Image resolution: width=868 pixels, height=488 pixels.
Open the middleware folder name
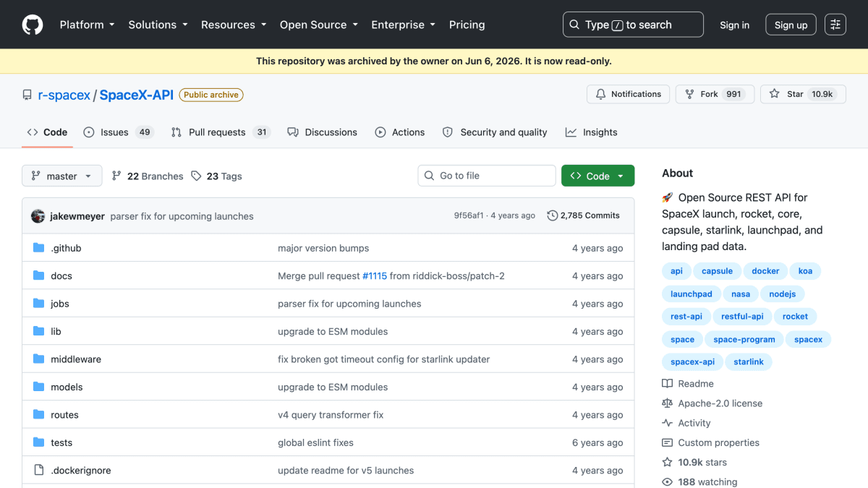[76, 359]
